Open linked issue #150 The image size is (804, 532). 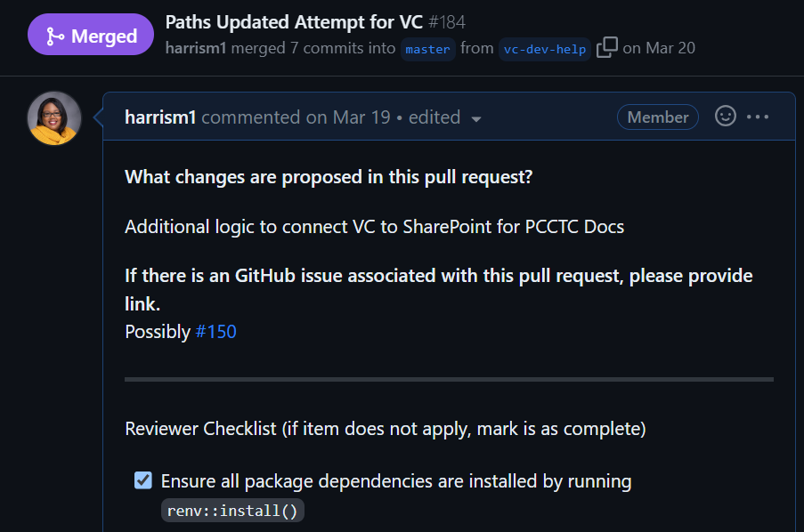pyautogui.click(x=215, y=332)
